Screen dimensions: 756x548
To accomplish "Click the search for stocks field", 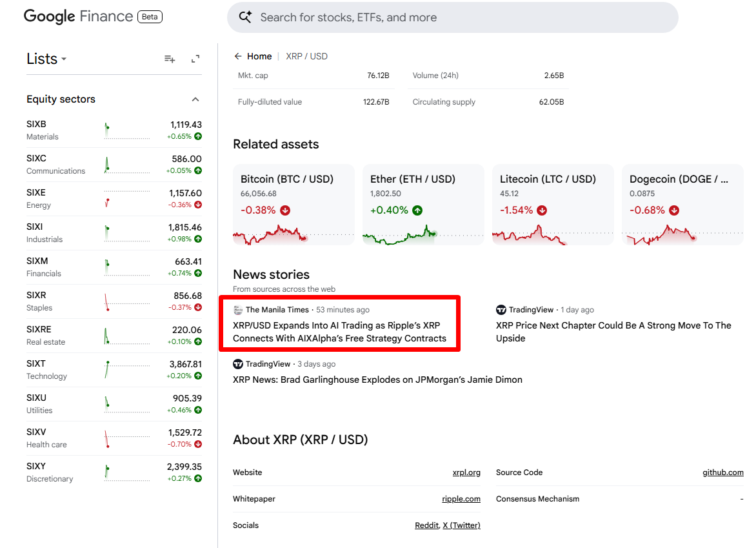I will (452, 17).
